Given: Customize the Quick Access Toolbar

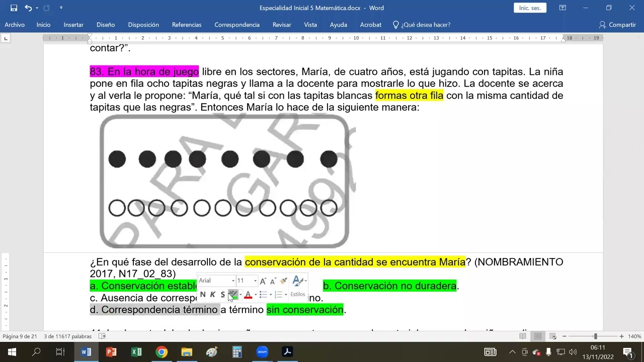Looking at the screenshot, I should 61,8.
